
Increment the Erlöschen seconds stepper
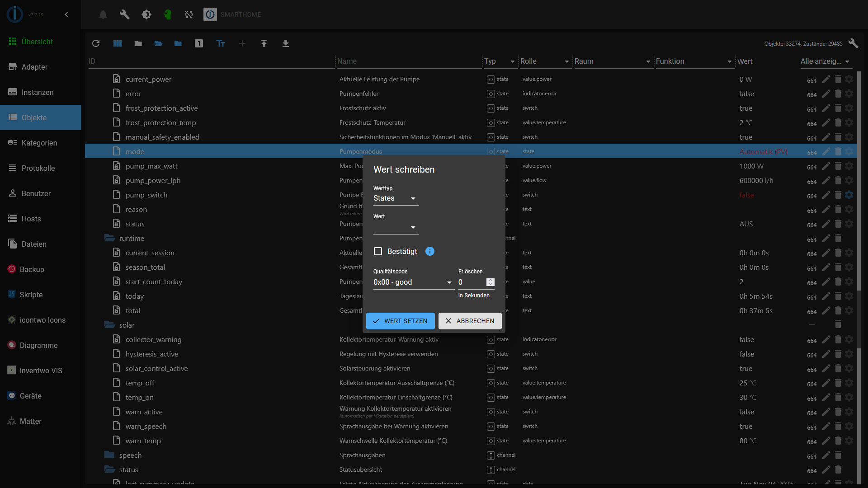(490, 280)
